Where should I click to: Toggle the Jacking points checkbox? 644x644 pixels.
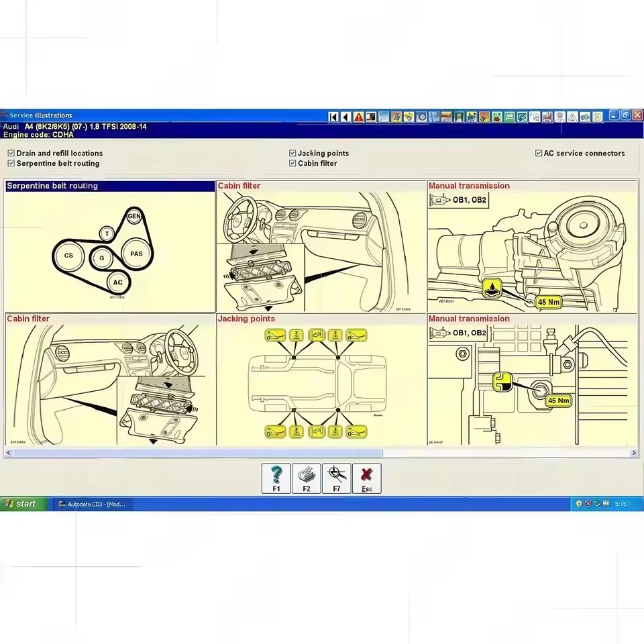coord(292,153)
